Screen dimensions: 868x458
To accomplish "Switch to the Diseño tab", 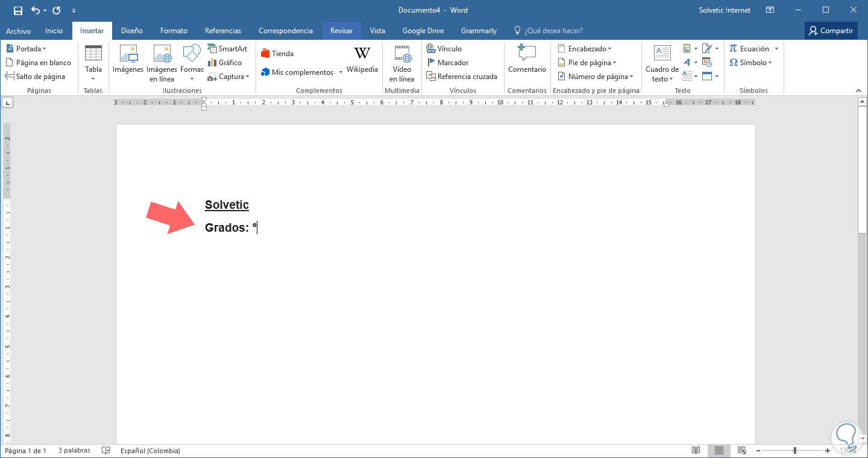I will tap(132, 31).
